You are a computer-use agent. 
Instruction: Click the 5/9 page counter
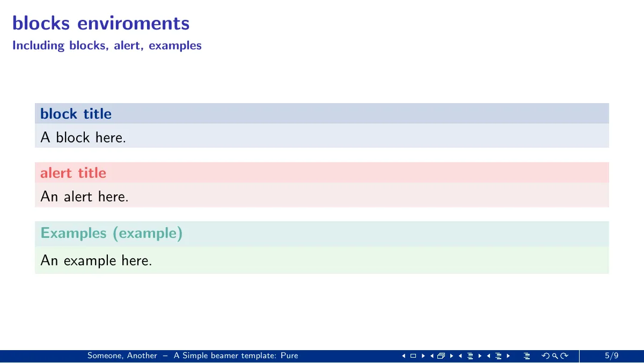[612, 355]
